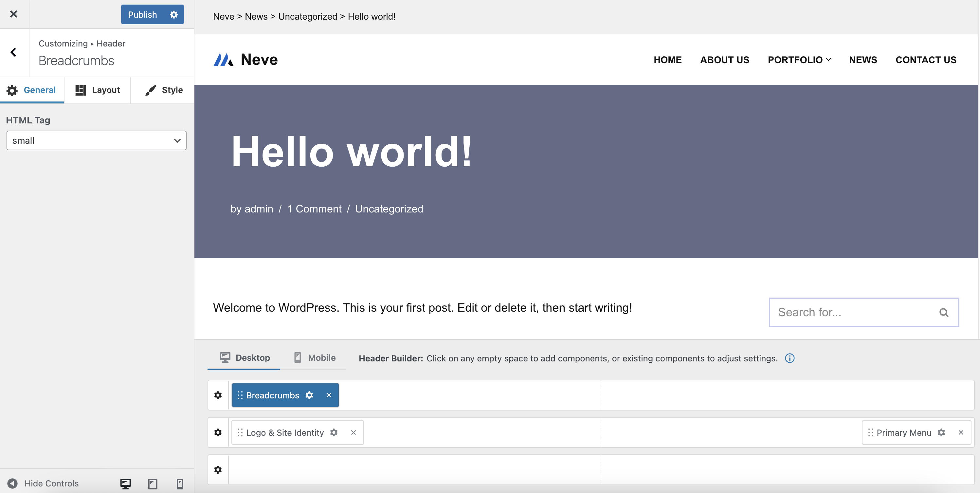Viewport: 980px width, 493px height.
Task: Hide Controls using the collapse arrow
Action: [12, 483]
